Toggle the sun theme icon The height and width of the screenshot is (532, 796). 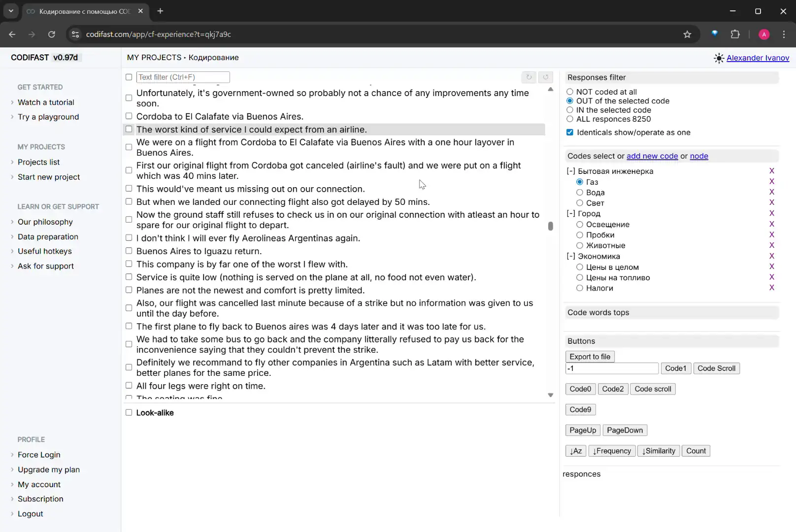[719, 58]
